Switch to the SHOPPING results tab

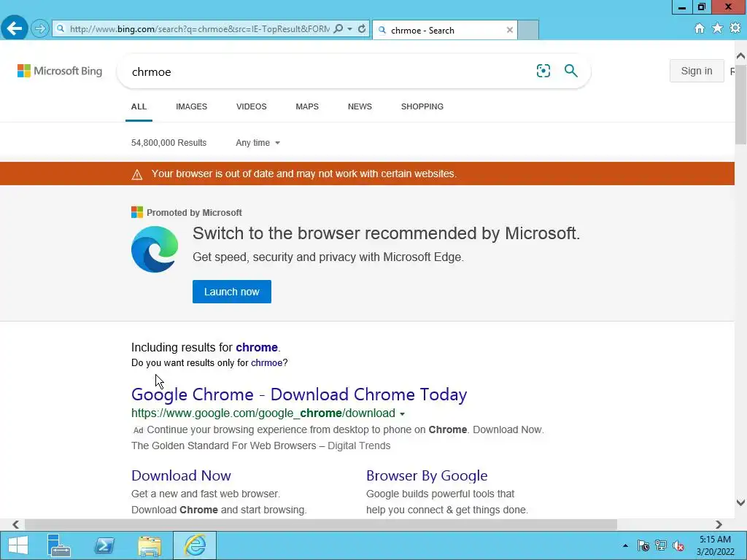(x=422, y=106)
